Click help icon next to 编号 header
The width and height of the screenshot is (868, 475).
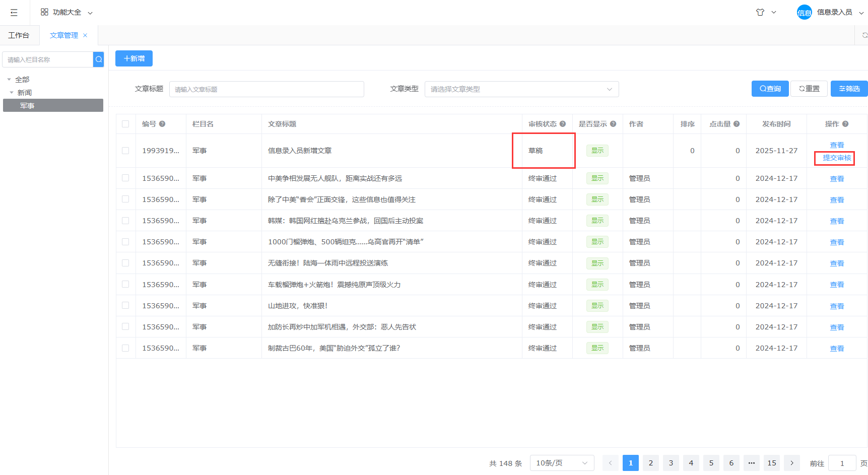point(162,124)
